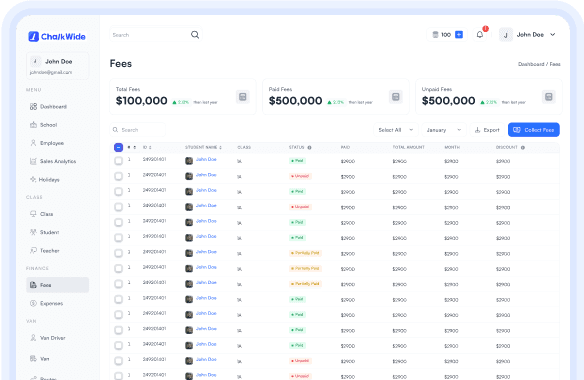The image size is (584, 380).
Task: Click the icon on the Paid Fees card
Action: click(x=396, y=97)
